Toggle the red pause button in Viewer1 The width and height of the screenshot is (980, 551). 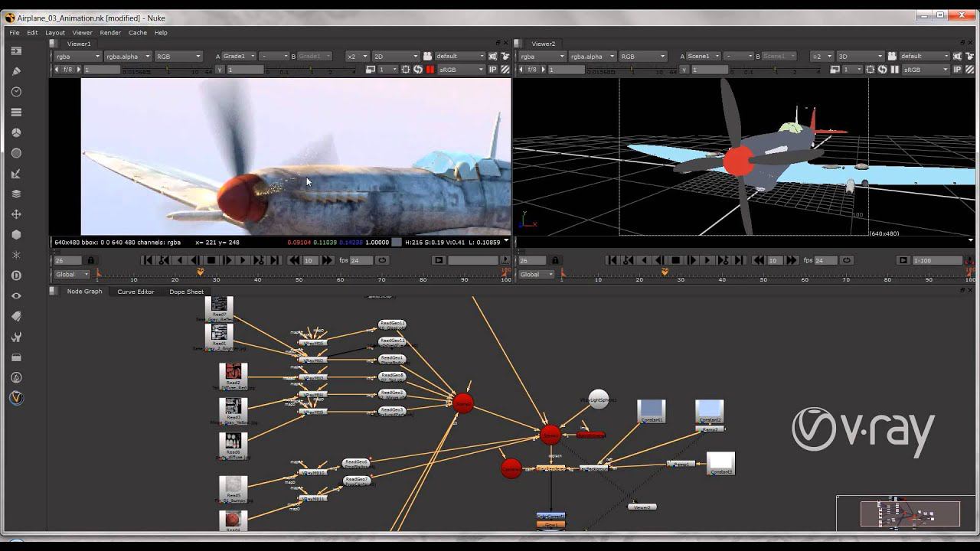[430, 70]
